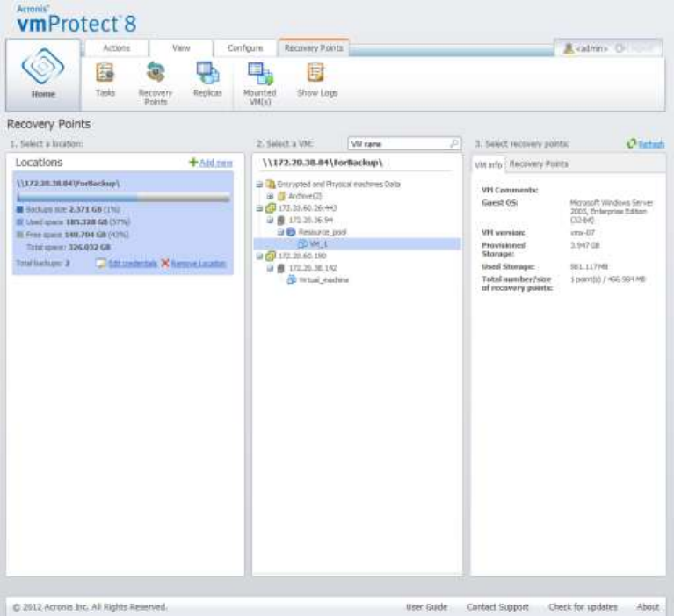Viewport: 674px width, 616px height.
Task: Click the edit credentials note icon
Action: (x=100, y=263)
